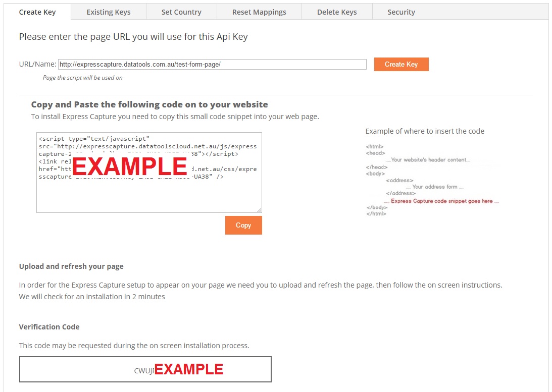Click 'Your address form' example line
Screen dimensions: 552x392
point(435,187)
